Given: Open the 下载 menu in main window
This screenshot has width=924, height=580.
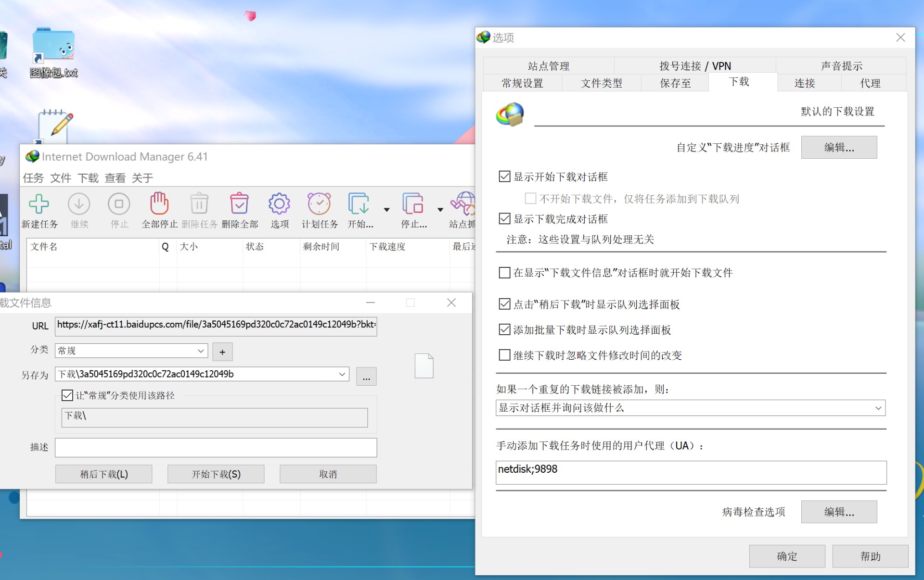Looking at the screenshot, I should (88, 178).
